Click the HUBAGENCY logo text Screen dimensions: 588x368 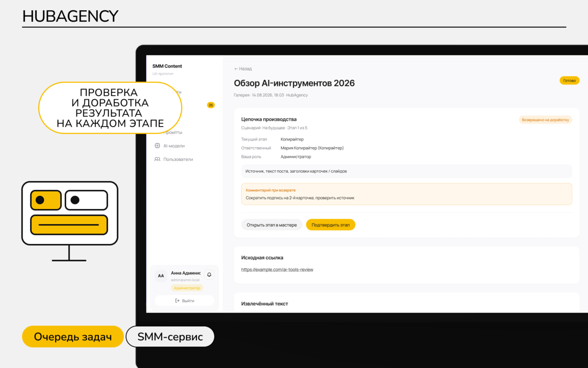[x=71, y=16]
